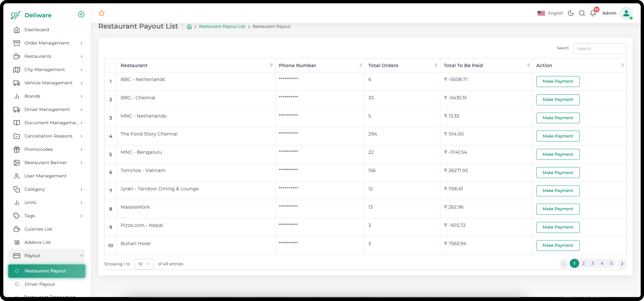Click the Payout credit card icon
Image resolution: width=644 pixels, height=301 pixels.
[17, 255]
